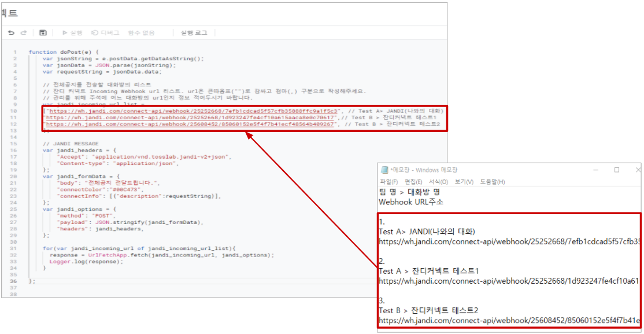Open the 편집(E) menu in Notepad
Screen dimensions: 644x334
[414, 182]
